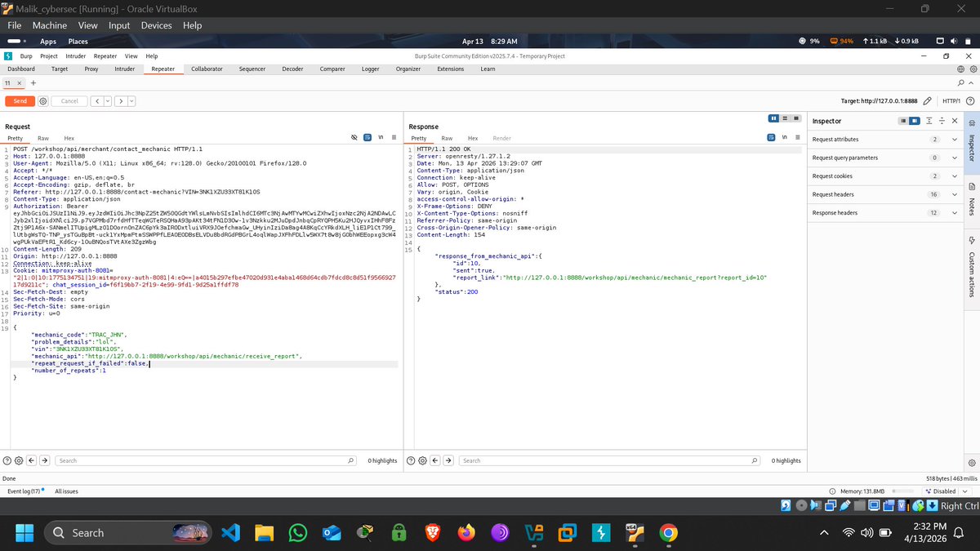This screenshot has height=551, width=980.
Task: Dock Inspector panel to the left
Action: coord(902,121)
